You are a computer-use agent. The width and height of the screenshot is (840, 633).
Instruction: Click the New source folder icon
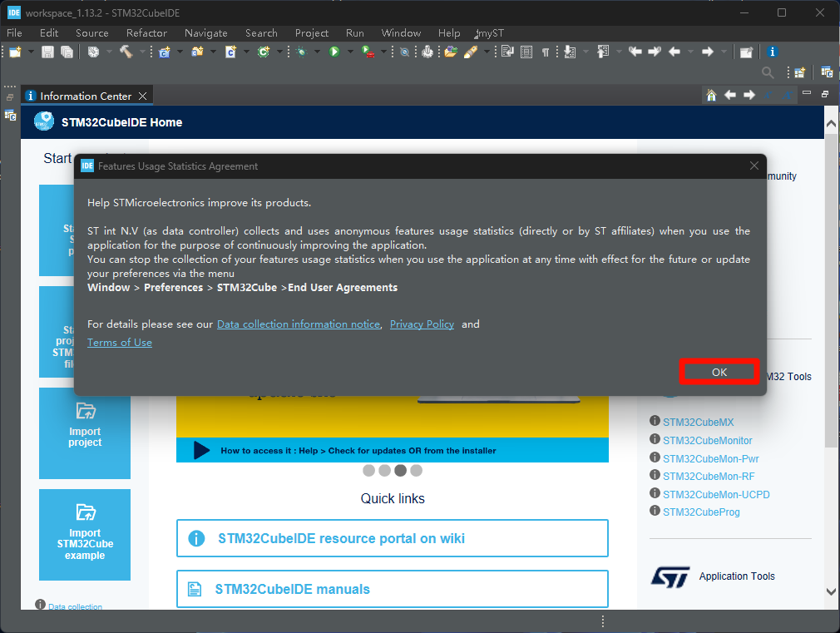click(198, 52)
